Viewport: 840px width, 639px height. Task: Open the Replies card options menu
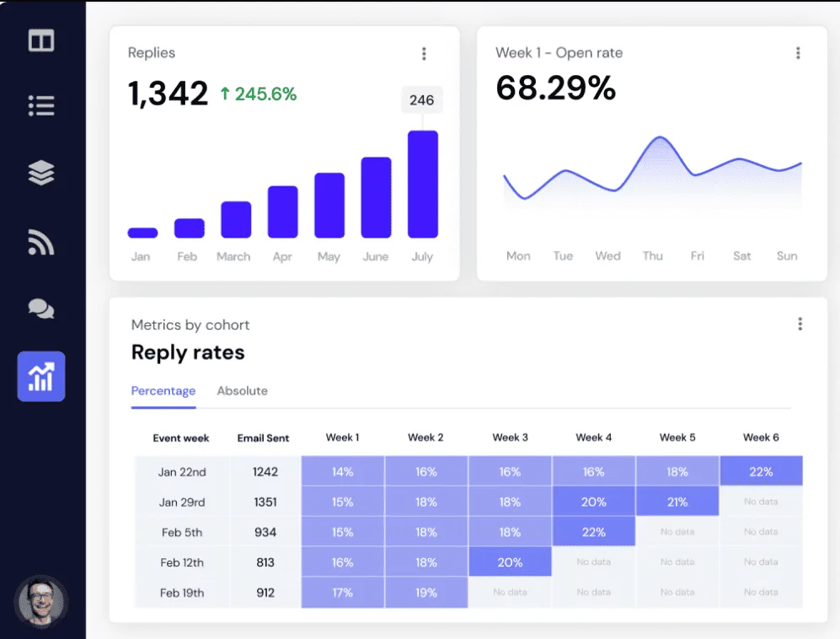(424, 52)
